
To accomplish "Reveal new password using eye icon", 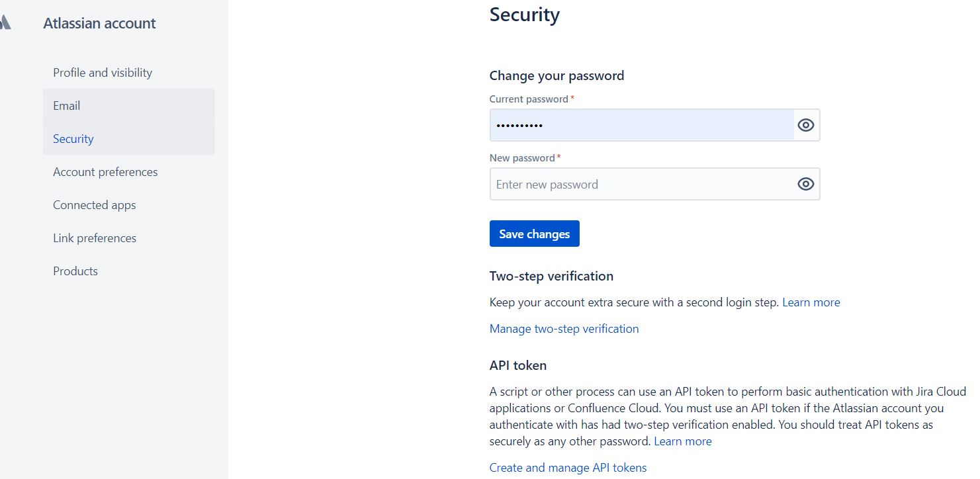I will click(805, 184).
